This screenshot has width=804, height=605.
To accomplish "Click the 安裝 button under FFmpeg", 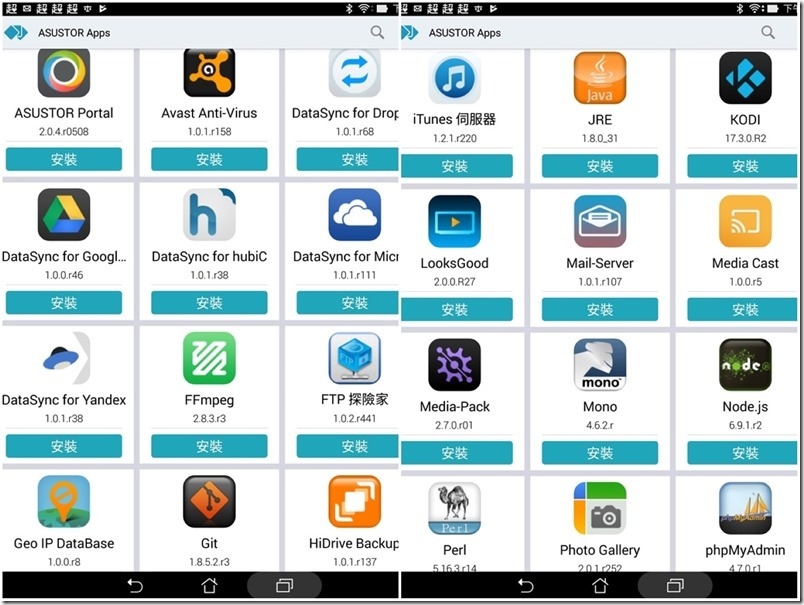I will pyautogui.click(x=209, y=446).
